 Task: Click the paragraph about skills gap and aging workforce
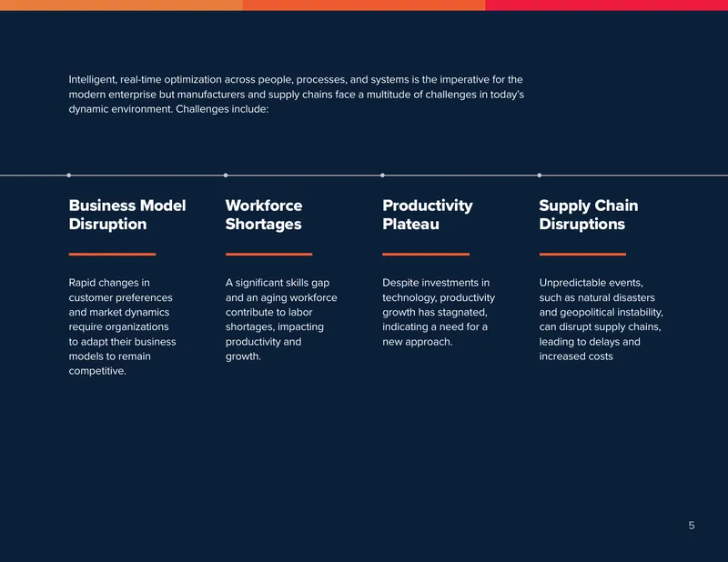(x=281, y=319)
